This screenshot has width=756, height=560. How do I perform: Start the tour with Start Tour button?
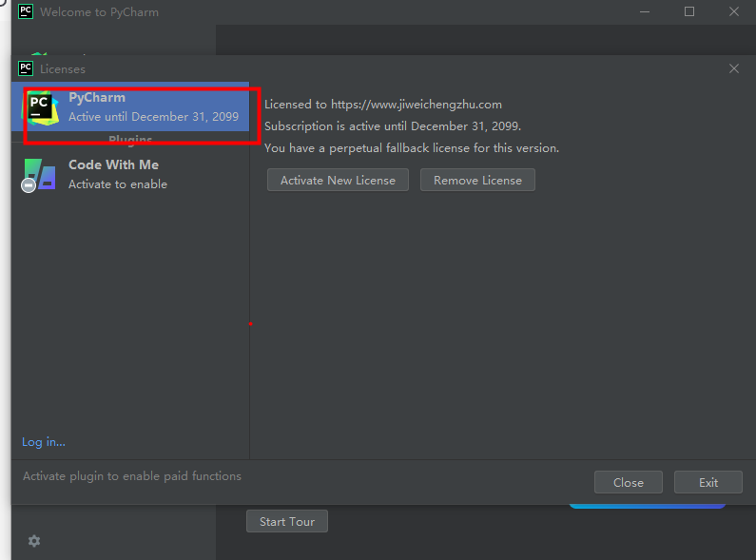[x=287, y=521]
